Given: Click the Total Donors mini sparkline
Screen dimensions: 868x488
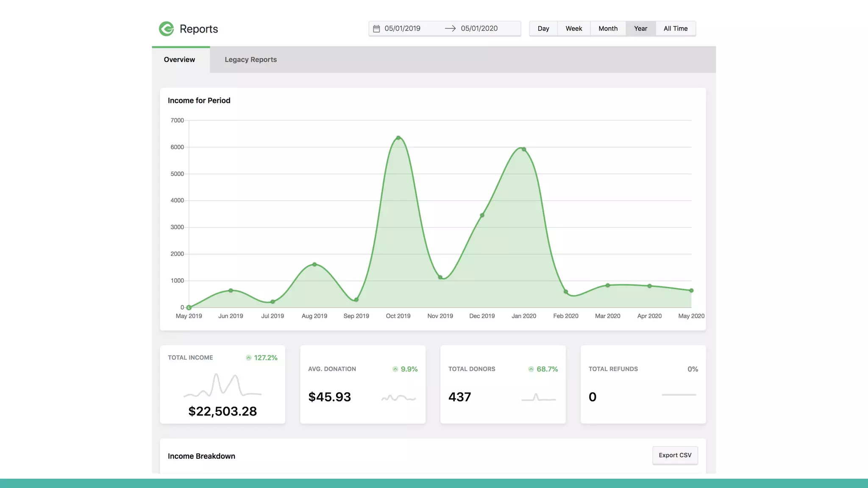Looking at the screenshot, I should click(x=538, y=398).
